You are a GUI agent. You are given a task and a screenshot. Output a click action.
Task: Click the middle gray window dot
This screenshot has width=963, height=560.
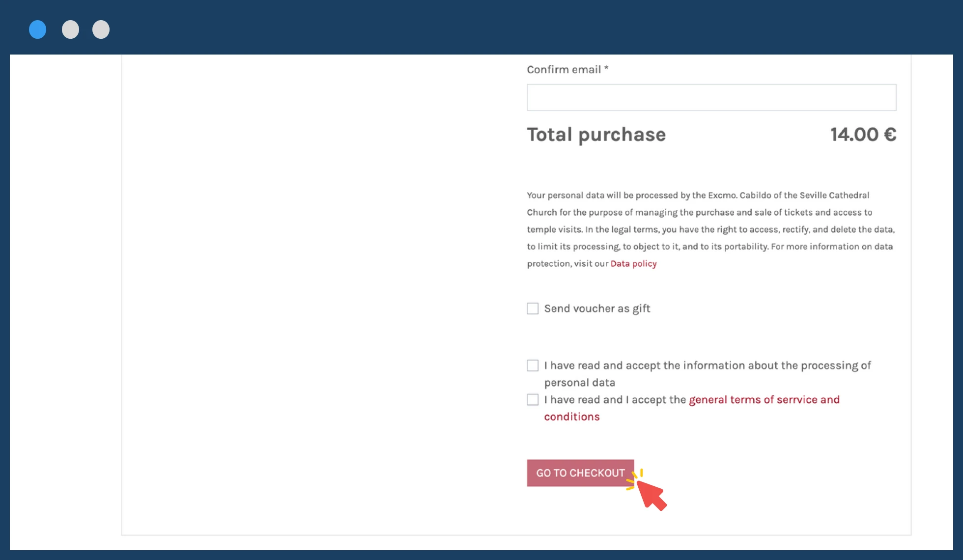click(70, 29)
